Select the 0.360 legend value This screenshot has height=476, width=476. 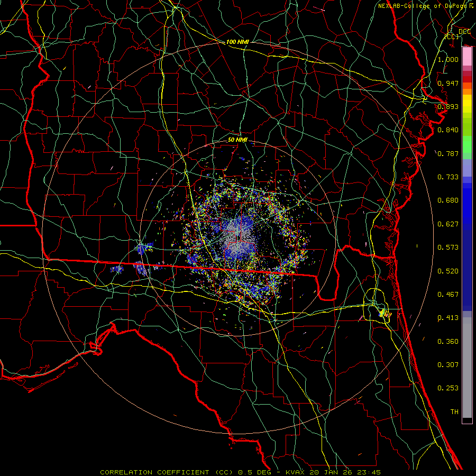(448, 342)
